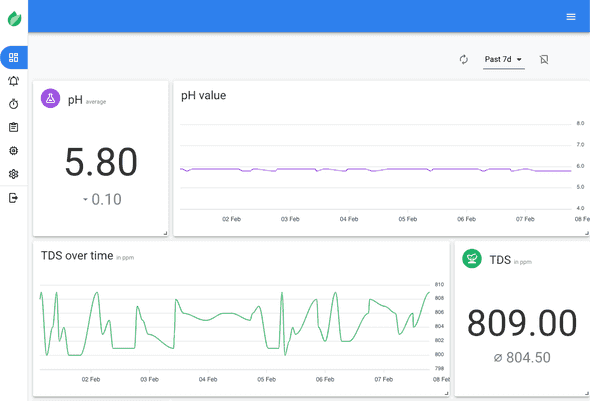The height and width of the screenshot is (401, 590).
Task: Click the 8.0 axis label on pH chart
Action: 580,123
